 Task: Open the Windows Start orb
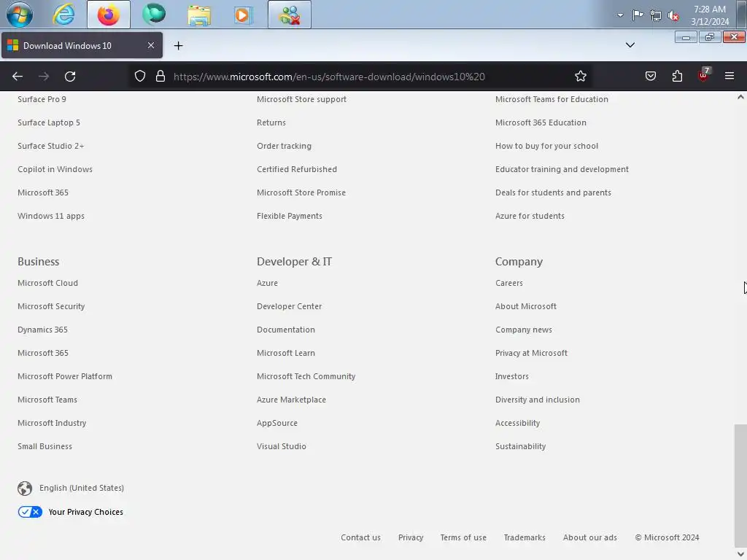pyautogui.click(x=20, y=15)
